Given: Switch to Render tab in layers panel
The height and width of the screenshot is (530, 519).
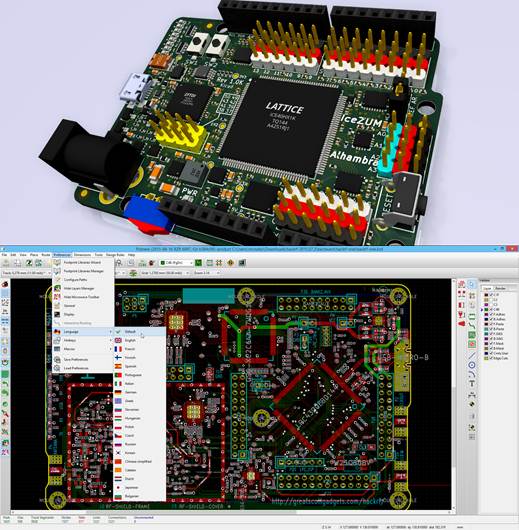Looking at the screenshot, I should tap(500, 288).
